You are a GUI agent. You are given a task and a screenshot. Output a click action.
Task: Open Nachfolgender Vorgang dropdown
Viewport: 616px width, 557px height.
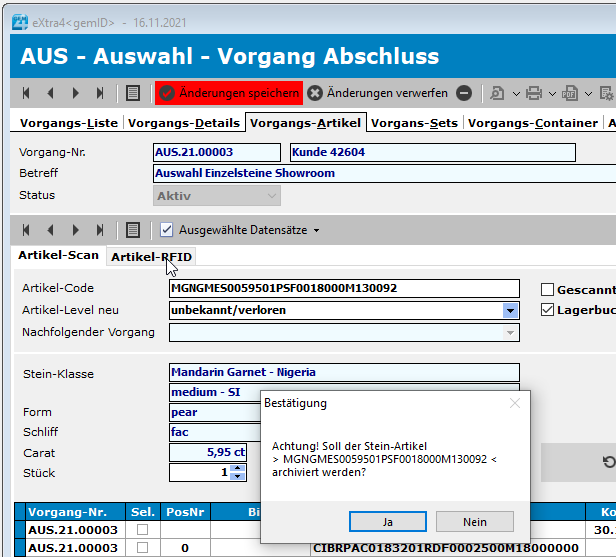coord(510,333)
